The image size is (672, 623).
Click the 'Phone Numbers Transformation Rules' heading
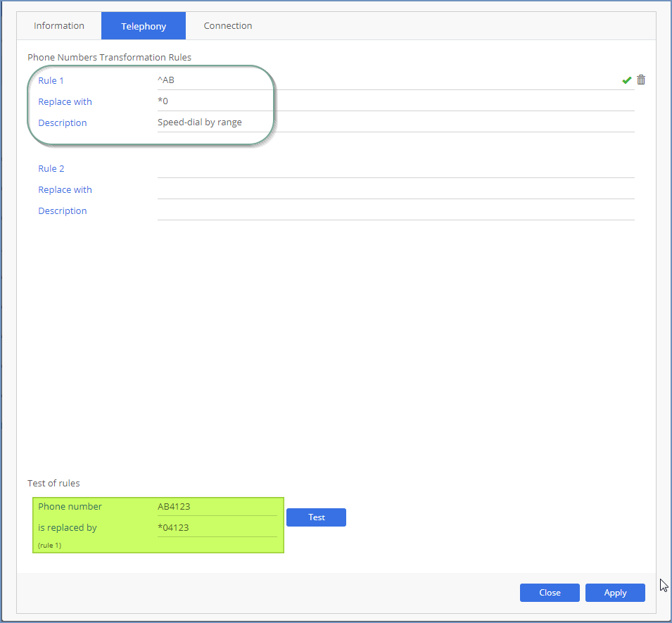[109, 57]
